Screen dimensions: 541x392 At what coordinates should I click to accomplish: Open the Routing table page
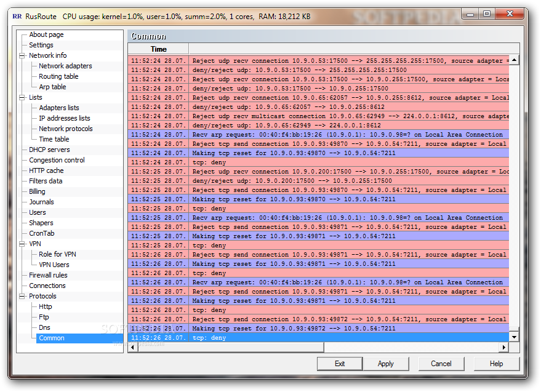pyautogui.click(x=58, y=76)
